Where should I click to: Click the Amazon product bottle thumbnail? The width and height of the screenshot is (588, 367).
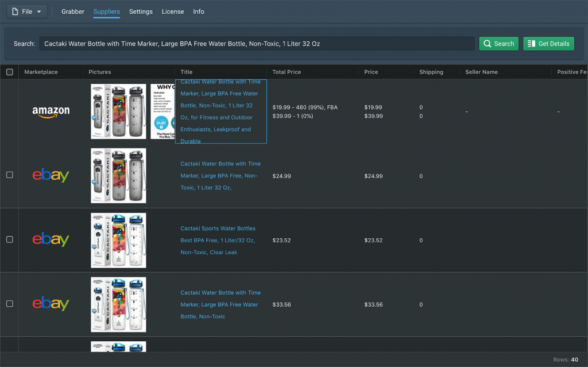(118, 111)
